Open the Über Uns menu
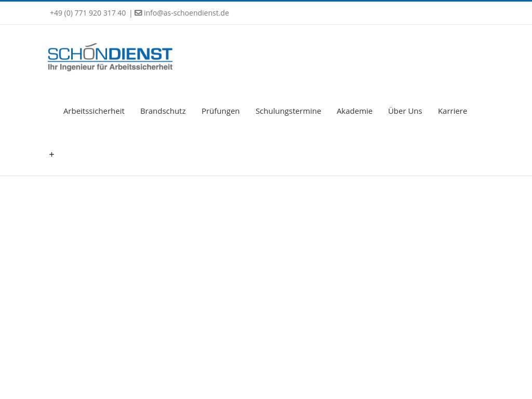The image size is (532, 399). 405,111
